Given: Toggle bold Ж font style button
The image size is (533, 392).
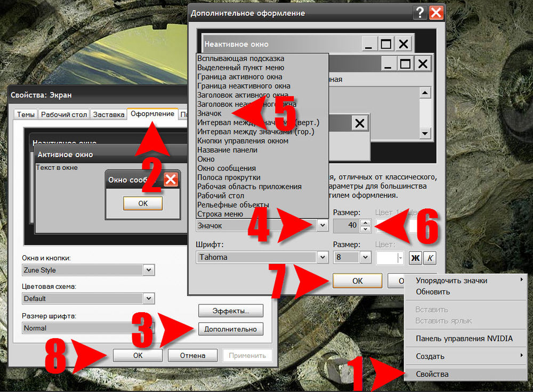Looking at the screenshot, I should (415, 258).
